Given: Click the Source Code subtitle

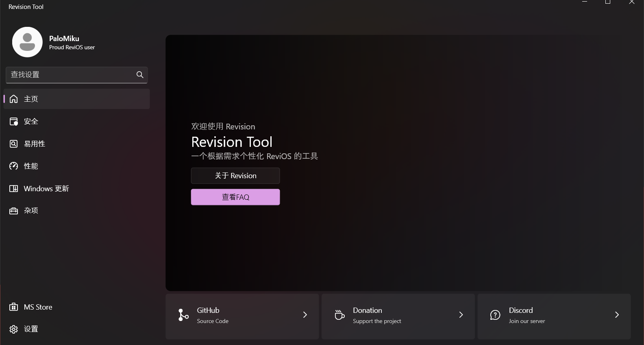Looking at the screenshot, I should click(x=213, y=321).
